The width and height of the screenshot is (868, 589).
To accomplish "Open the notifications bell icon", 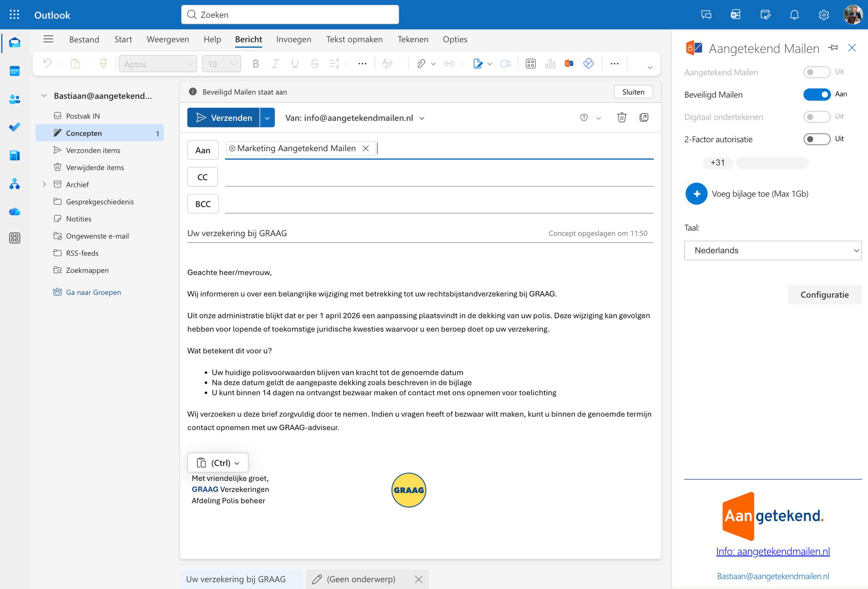I will [794, 15].
